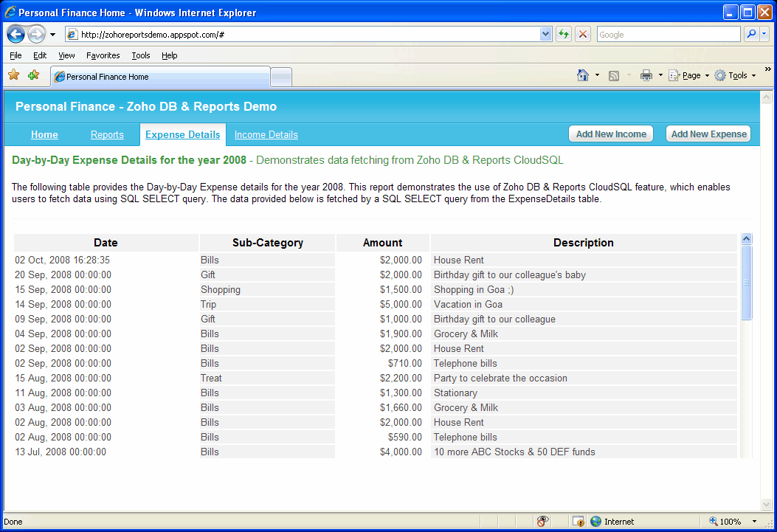Open the Tools toolbar dropdown
777x532 pixels.
(x=735, y=75)
